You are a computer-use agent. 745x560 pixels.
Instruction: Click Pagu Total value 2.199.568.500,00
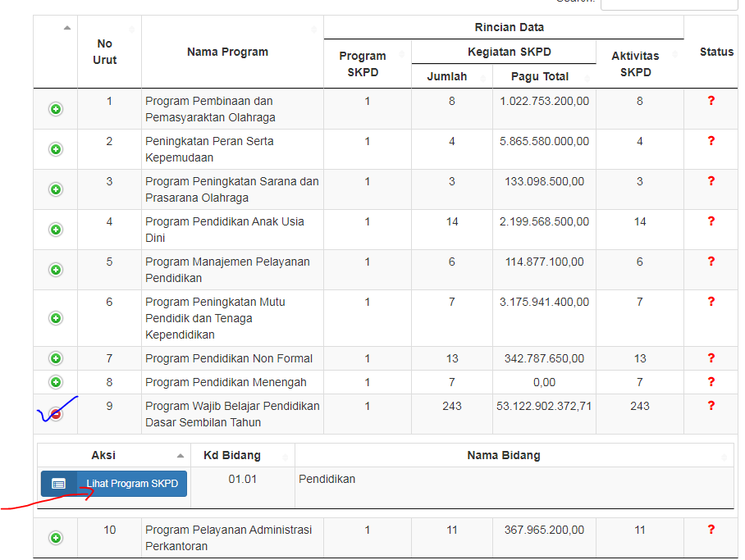pos(544,222)
